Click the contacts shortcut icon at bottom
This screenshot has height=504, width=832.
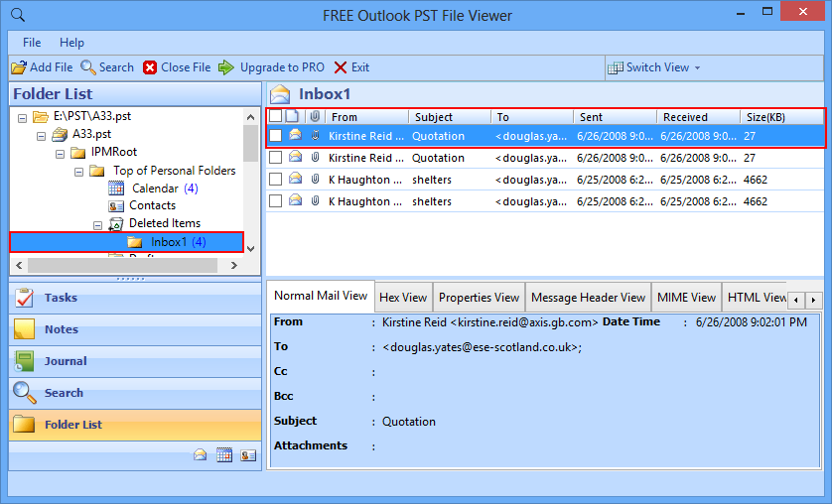coord(248,454)
